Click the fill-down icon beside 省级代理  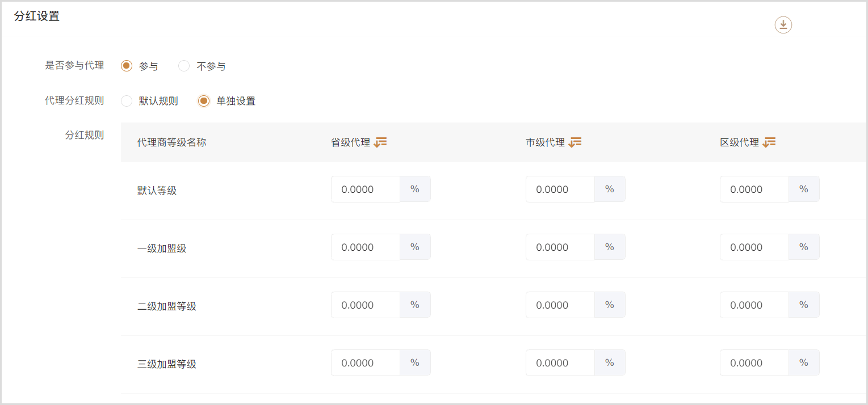380,142
